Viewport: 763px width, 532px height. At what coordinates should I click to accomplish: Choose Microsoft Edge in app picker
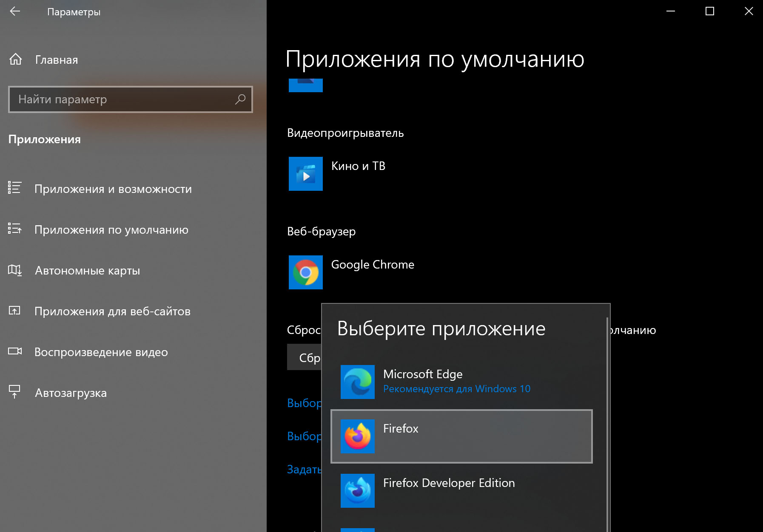(x=461, y=382)
